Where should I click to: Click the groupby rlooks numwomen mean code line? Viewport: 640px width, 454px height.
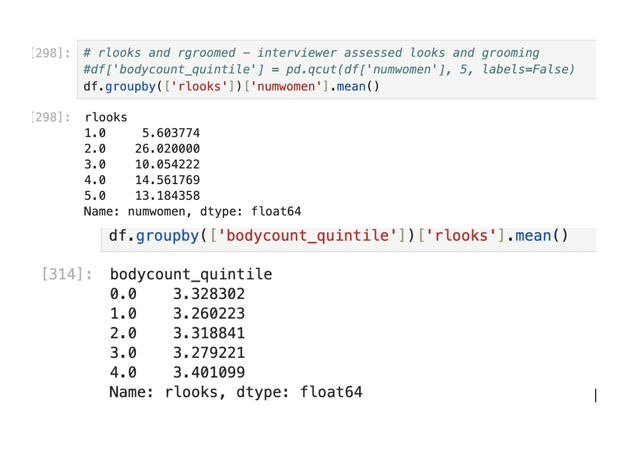click(x=231, y=87)
